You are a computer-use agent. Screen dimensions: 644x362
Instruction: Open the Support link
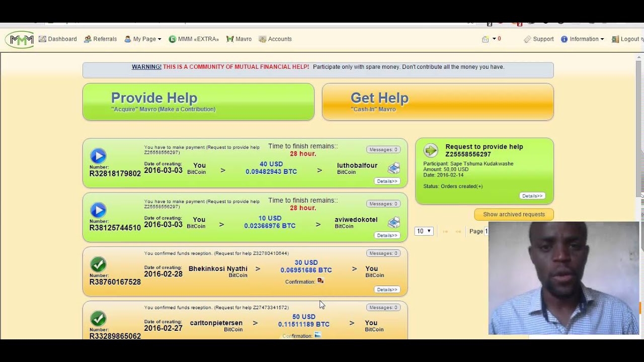click(x=539, y=39)
